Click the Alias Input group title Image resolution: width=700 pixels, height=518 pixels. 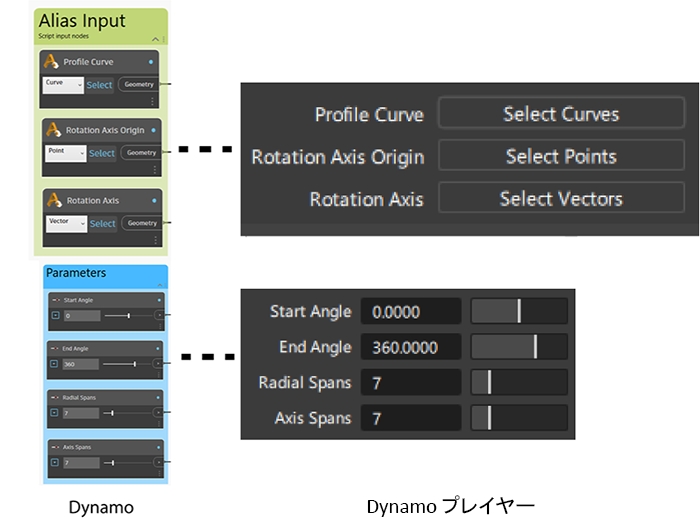pos(82,21)
